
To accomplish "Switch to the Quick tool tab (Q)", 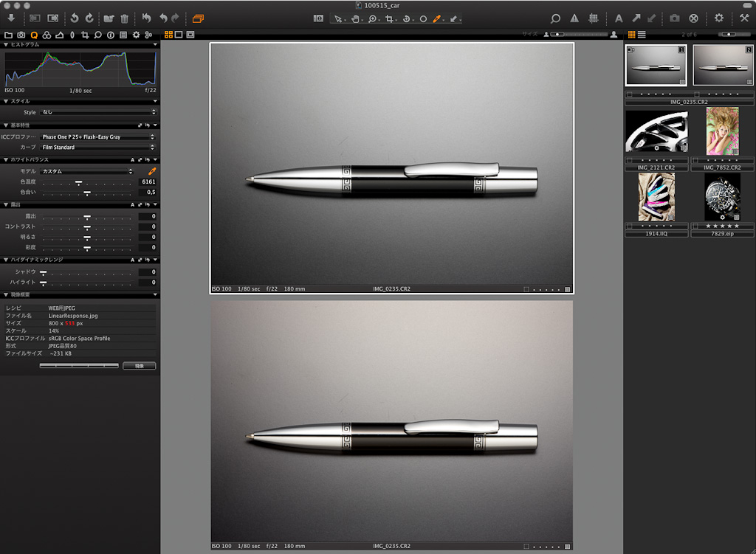I will coord(33,35).
